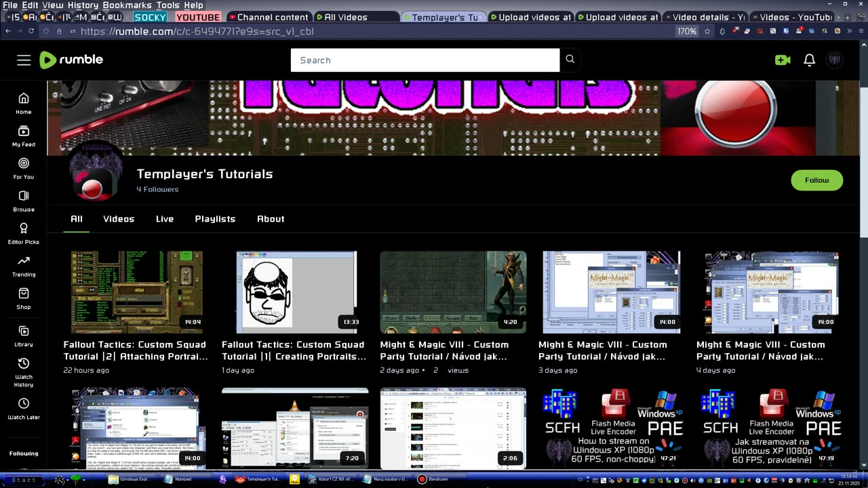Click the search magnifier button
The height and width of the screenshot is (488, 868).
pos(570,60)
